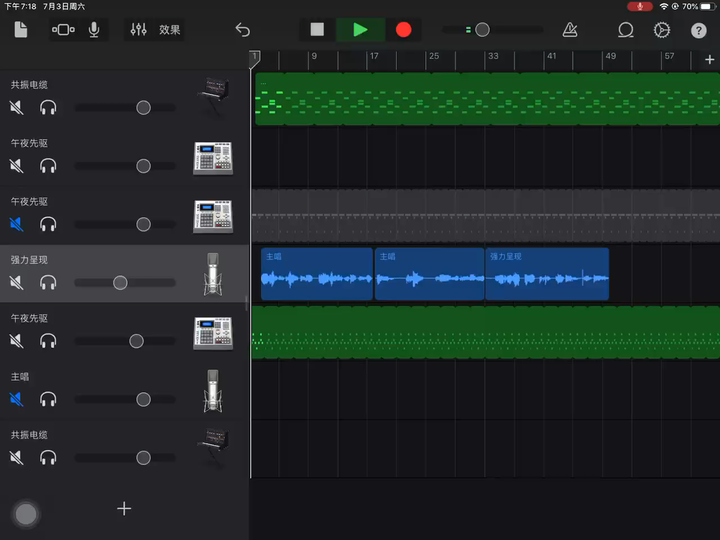This screenshot has height=540, width=720.
Task: Open song settings gear icon
Action: 662,30
